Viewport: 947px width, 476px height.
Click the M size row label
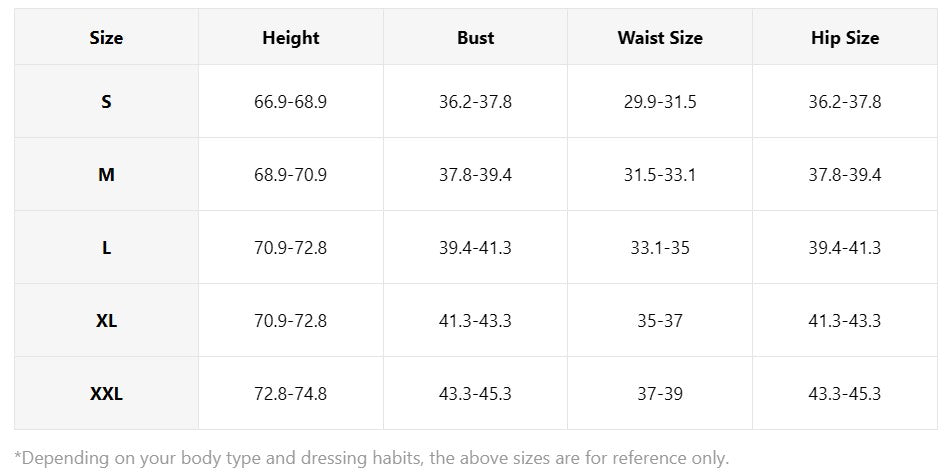click(106, 175)
